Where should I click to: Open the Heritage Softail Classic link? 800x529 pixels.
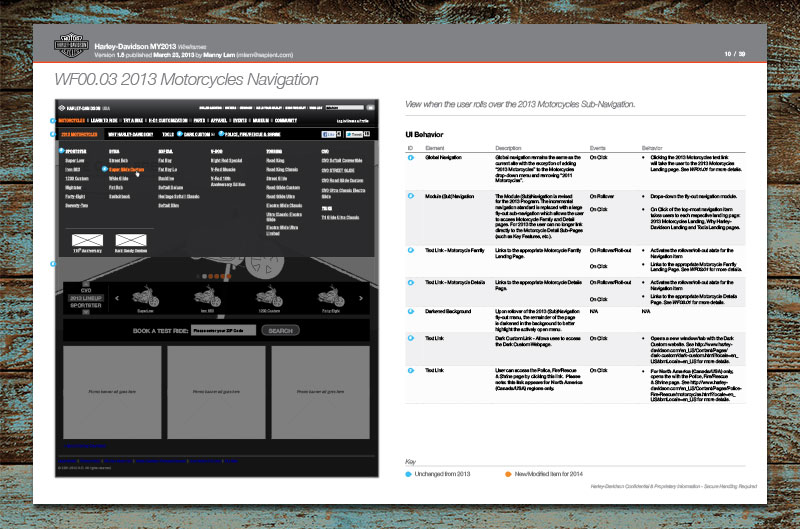tap(179, 196)
